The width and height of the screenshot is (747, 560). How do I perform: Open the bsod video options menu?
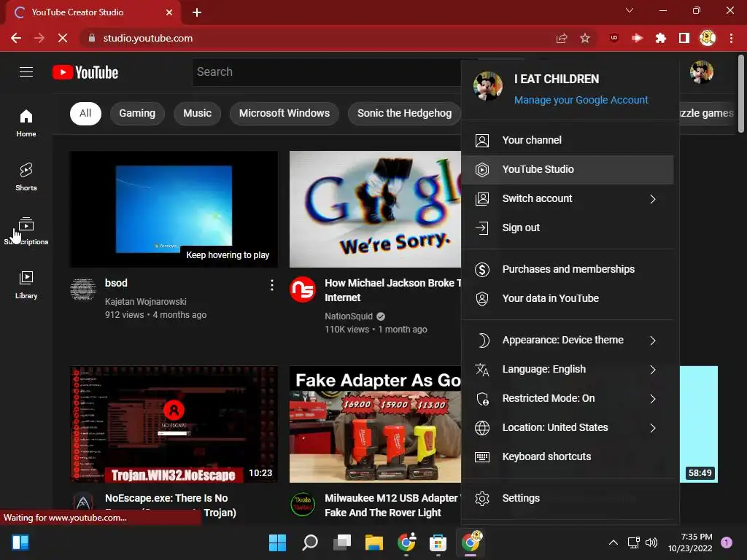[272, 285]
